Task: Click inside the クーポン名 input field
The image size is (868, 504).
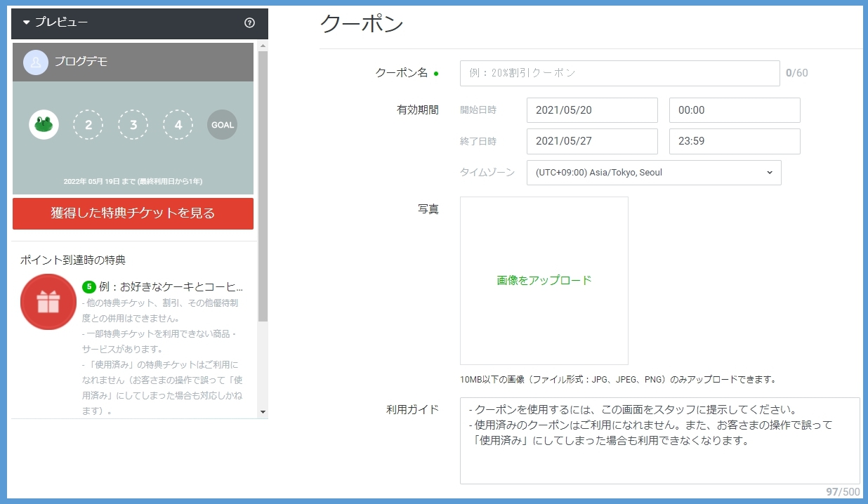Action: tap(619, 73)
